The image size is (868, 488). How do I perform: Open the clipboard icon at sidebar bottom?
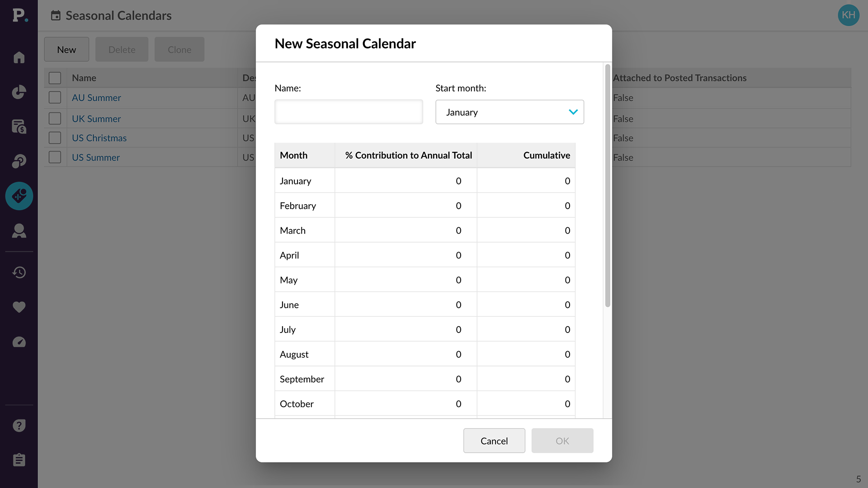pos(19,460)
